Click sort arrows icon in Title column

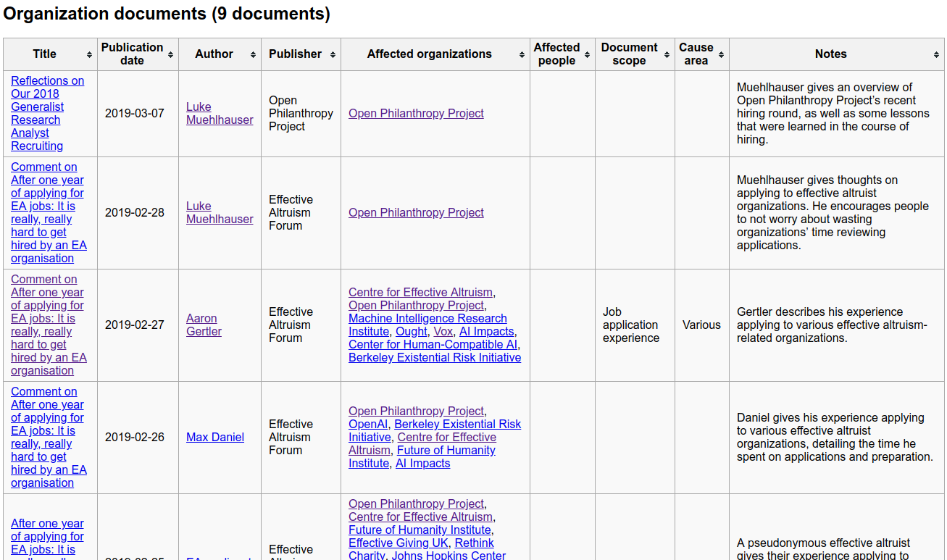pyautogui.click(x=89, y=54)
